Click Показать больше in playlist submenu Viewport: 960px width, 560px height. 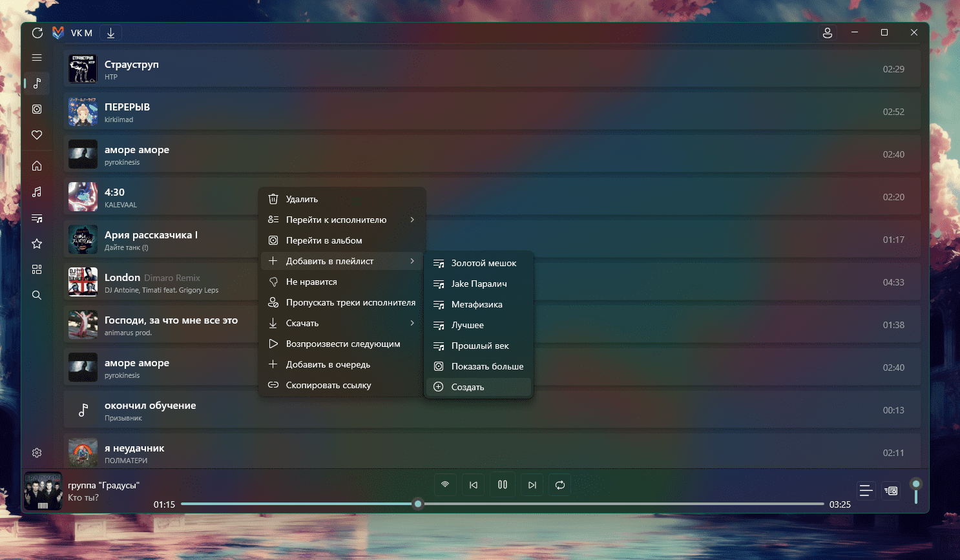click(479, 366)
